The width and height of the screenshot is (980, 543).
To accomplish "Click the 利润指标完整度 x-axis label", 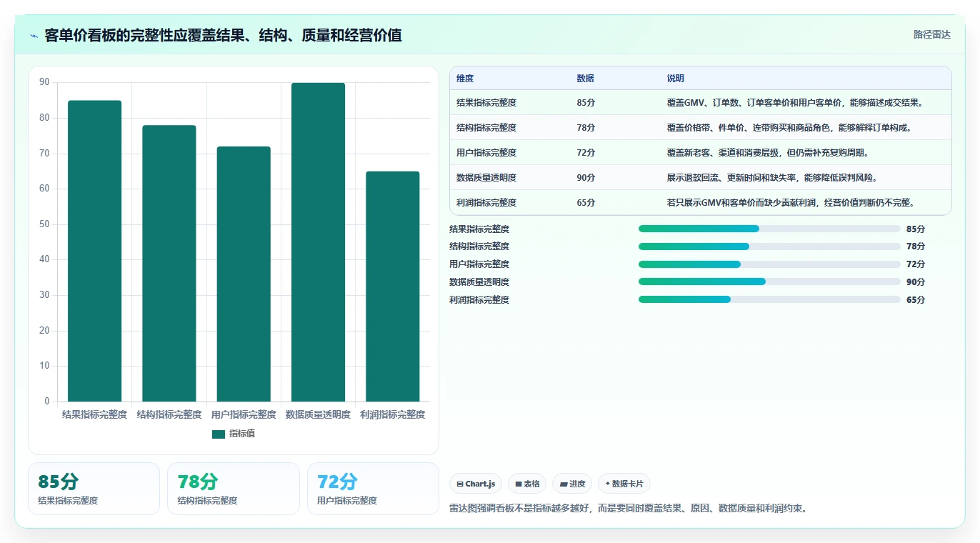I will tap(393, 414).
